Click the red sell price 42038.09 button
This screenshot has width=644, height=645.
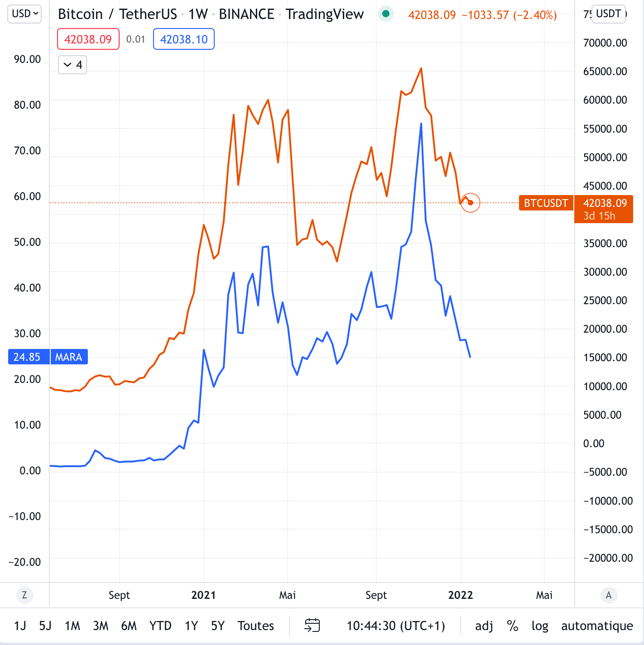(88, 39)
